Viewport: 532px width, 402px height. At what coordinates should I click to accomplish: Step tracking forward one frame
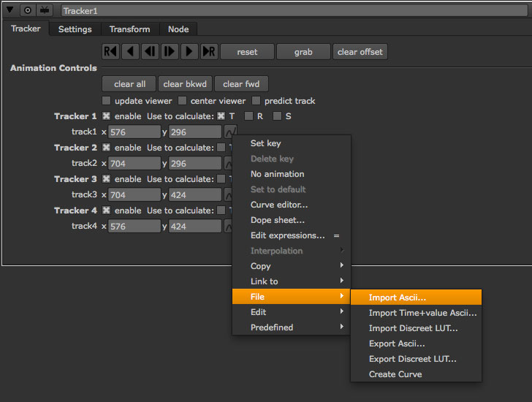[170, 52]
